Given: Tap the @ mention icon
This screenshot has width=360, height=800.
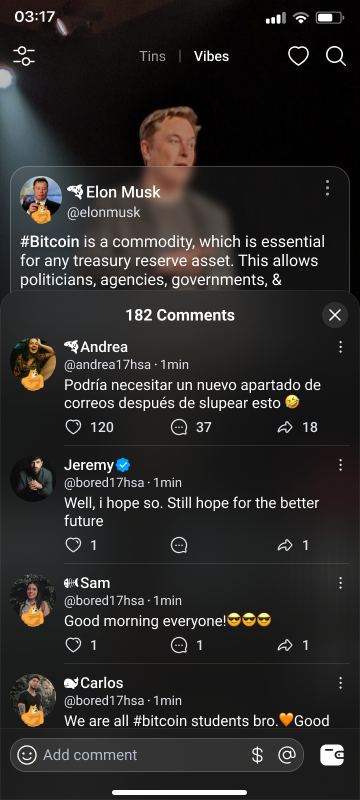Looking at the screenshot, I should (287, 755).
